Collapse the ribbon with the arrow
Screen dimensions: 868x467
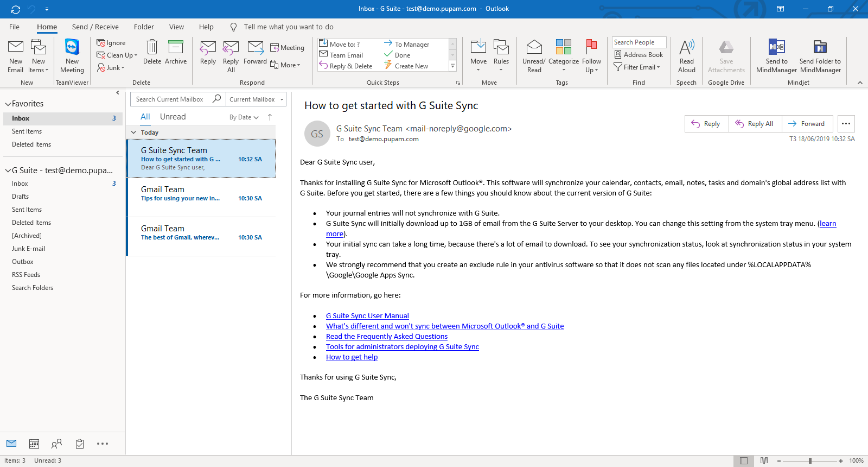click(860, 83)
